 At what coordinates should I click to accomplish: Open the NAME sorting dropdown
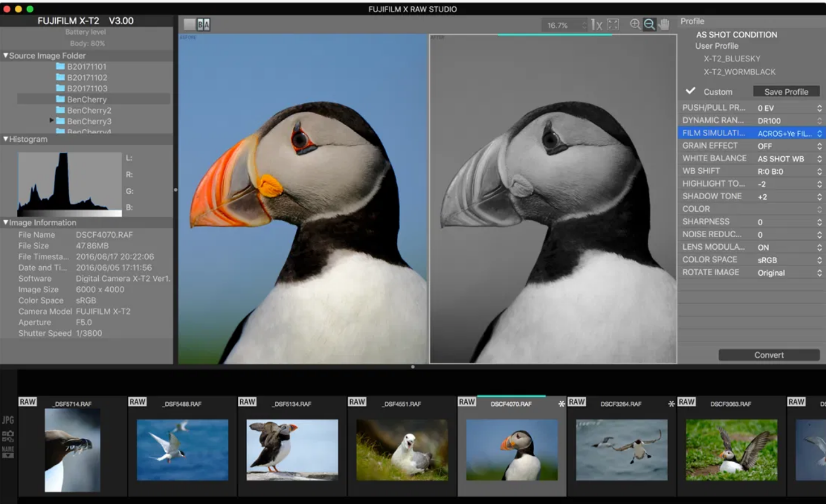coord(9,453)
